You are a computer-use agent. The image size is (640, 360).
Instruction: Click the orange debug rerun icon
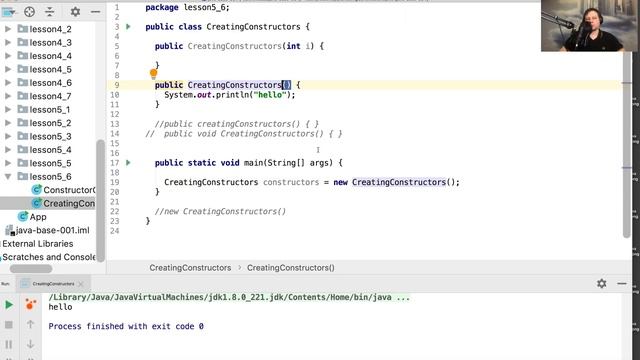tap(31, 304)
